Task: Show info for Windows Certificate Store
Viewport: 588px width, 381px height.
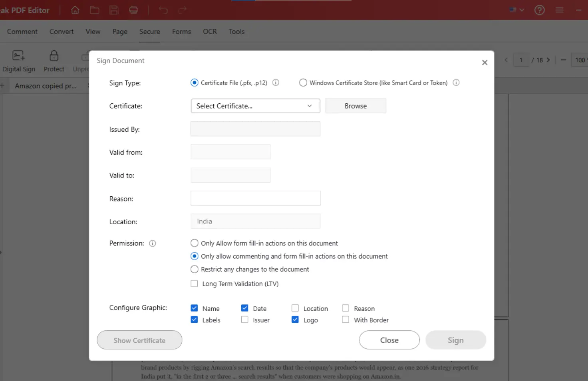Action: coord(456,83)
